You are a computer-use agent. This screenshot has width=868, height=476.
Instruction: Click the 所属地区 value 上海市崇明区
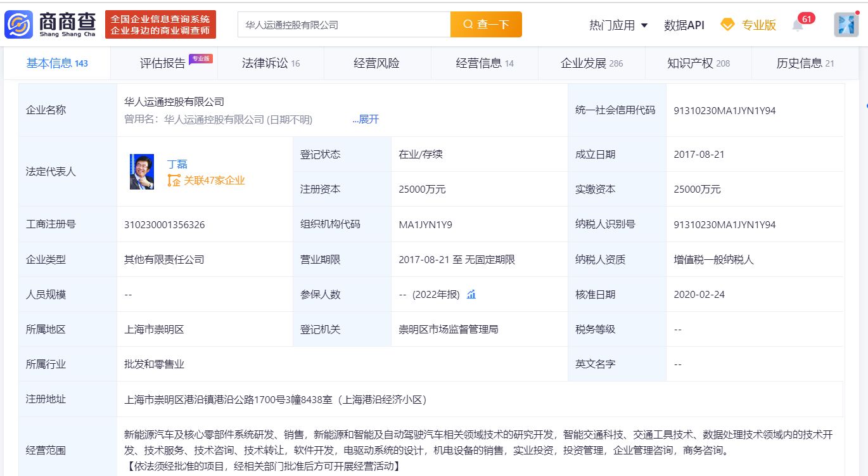(155, 329)
